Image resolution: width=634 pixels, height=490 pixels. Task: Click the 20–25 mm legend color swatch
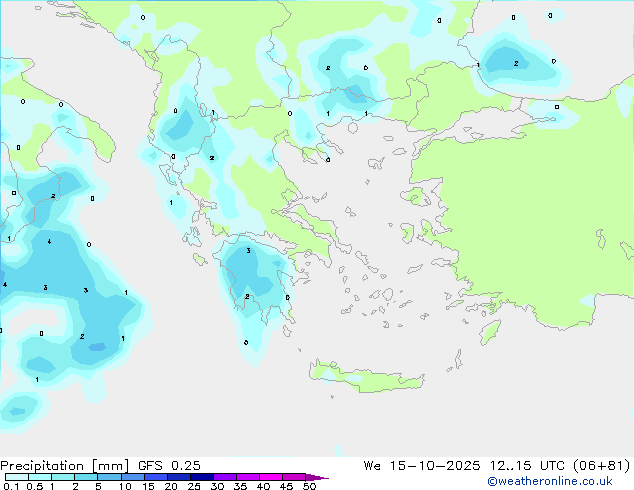click(179, 477)
